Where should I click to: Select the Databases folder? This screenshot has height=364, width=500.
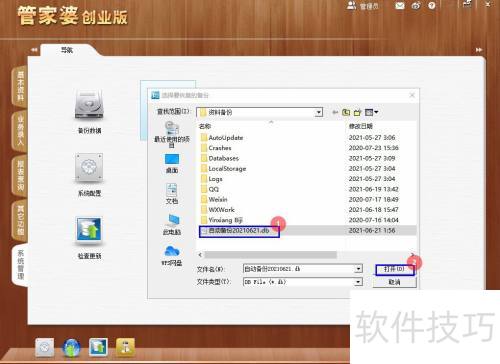point(220,158)
